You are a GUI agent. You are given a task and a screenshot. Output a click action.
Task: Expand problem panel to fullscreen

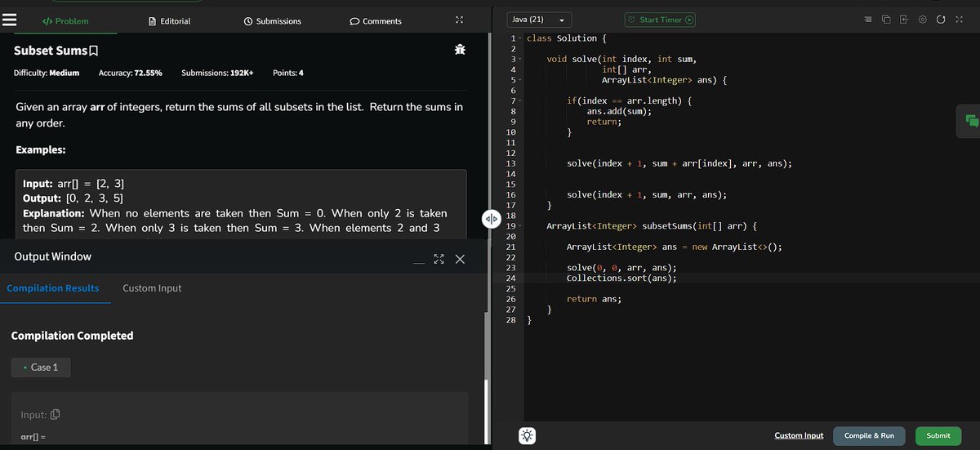click(x=459, y=20)
